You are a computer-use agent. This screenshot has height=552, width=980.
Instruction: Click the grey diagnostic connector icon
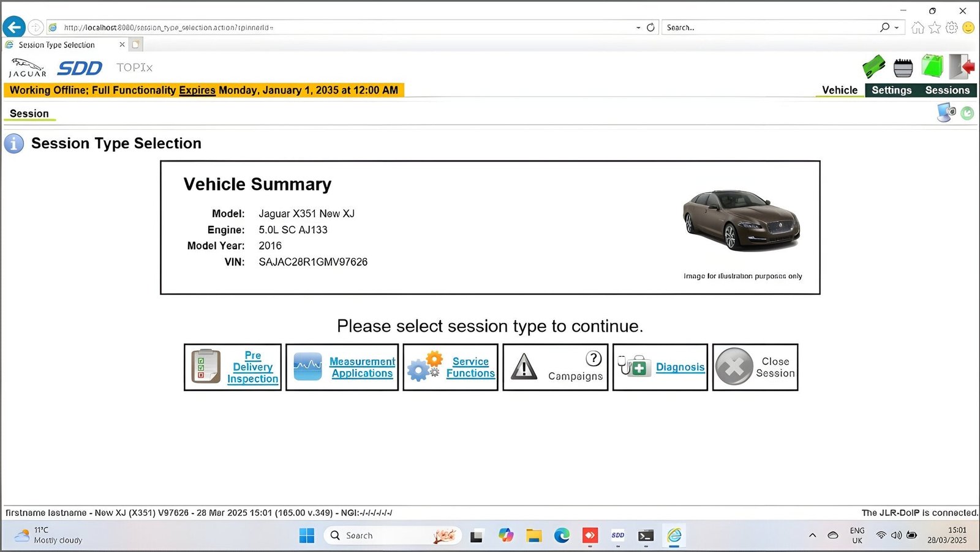pyautogui.click(x=903, y=68)
